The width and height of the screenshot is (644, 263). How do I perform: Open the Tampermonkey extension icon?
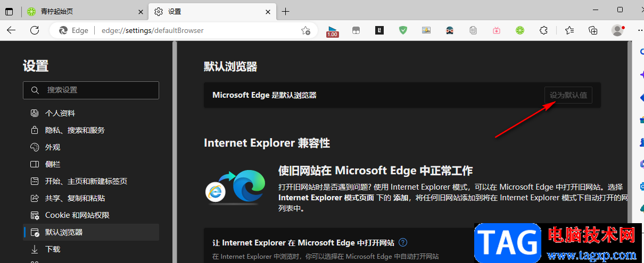pyautogui.click(x=356, y=31)
